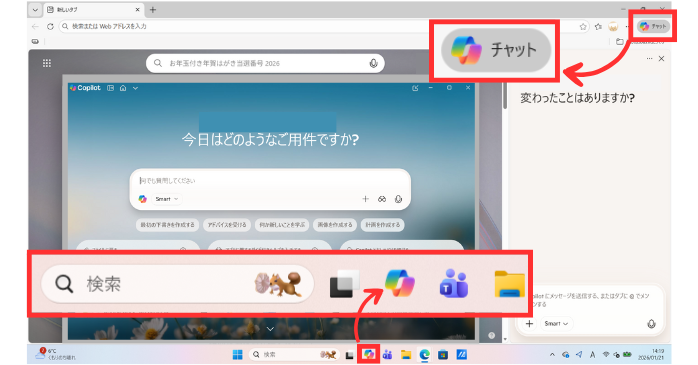This screenshot has width=698, height=365.
Task: Open the Edge Copilot チャット toolbar button
Action: (x=653, y=26)
